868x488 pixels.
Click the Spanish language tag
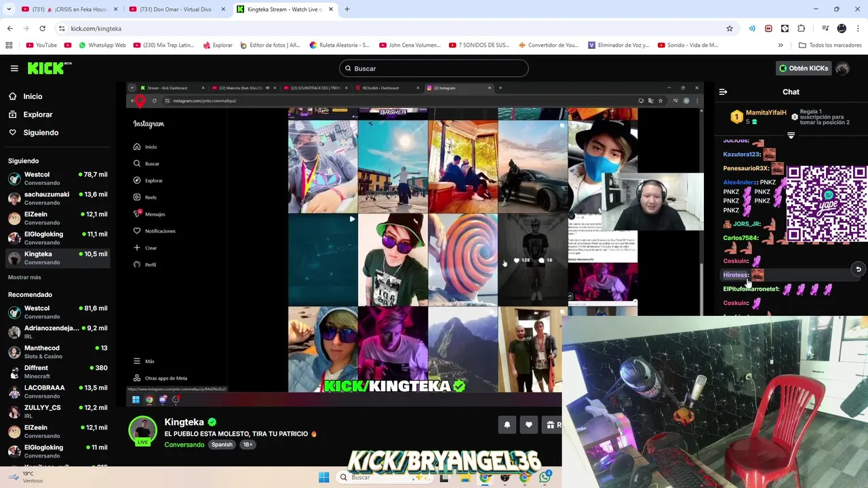pos(222,445)
